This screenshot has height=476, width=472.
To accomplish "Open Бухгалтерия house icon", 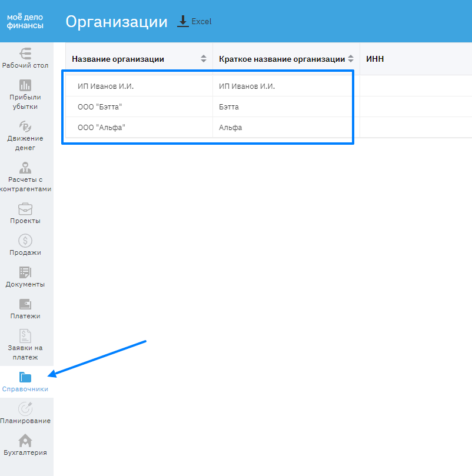I will pos(25,441).
